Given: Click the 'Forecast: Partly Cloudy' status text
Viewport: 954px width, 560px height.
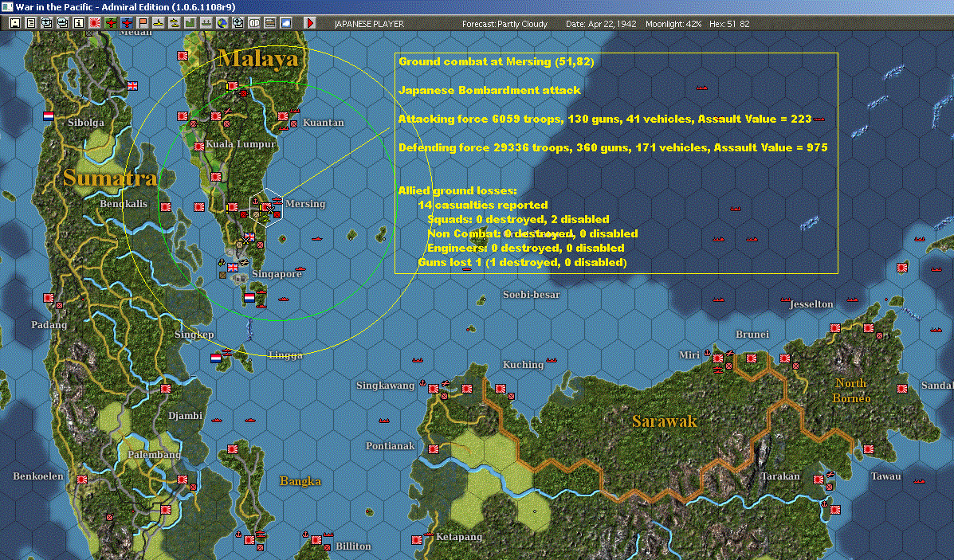Looking at the screenshot, I should pos(504,24).
